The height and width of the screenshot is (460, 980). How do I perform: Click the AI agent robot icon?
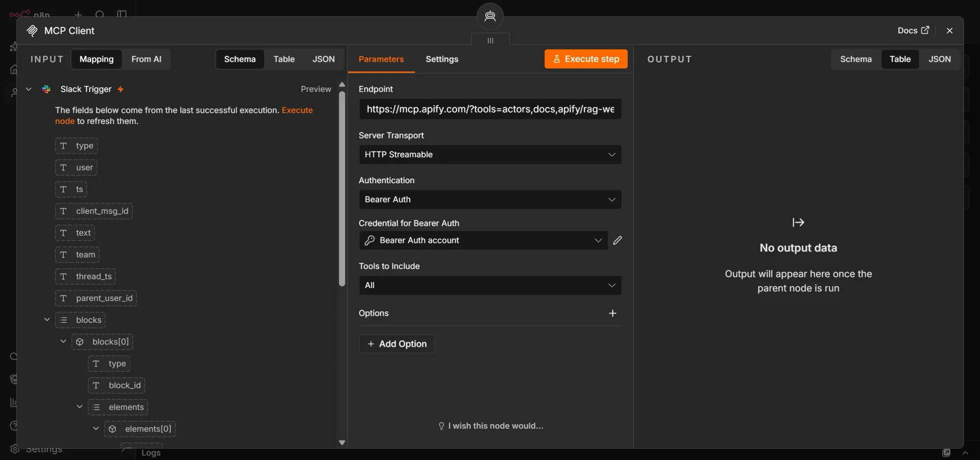(x=490, y=17)
